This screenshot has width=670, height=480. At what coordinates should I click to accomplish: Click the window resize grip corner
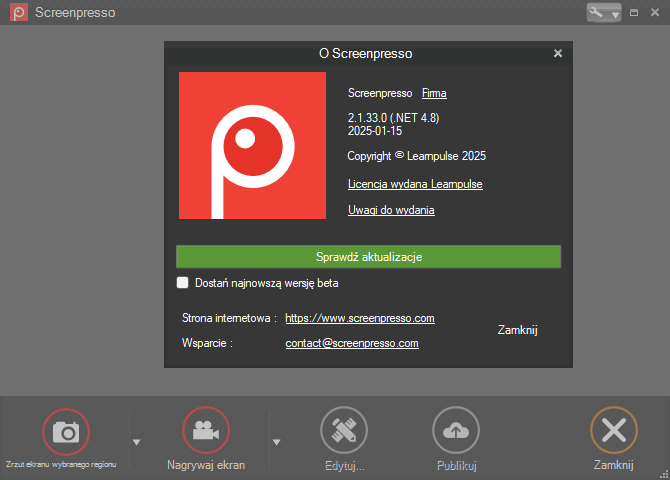point(664,475)
